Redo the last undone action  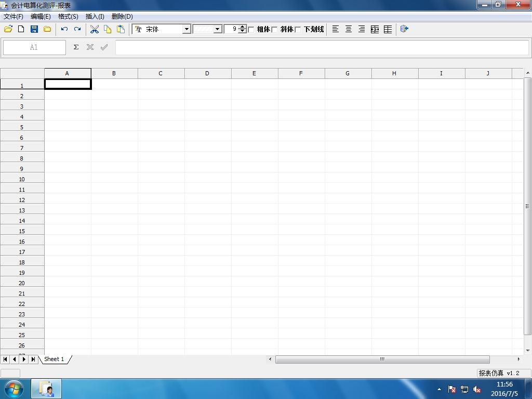[77, 29]
